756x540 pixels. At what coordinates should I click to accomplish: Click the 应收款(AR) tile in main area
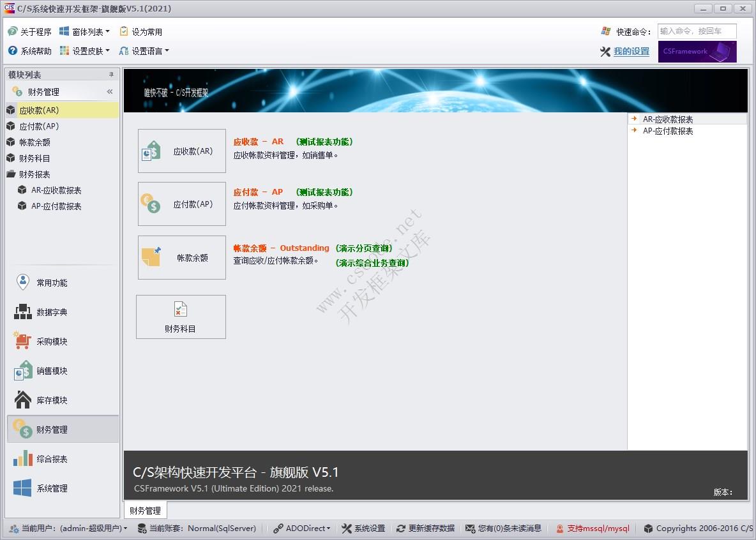181,151
